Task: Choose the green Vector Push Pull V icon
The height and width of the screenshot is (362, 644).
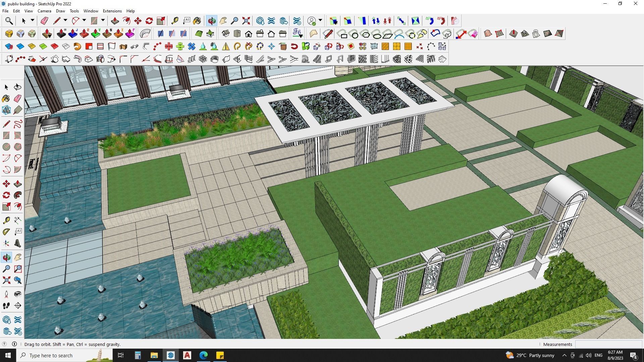Action: (96, 34)
